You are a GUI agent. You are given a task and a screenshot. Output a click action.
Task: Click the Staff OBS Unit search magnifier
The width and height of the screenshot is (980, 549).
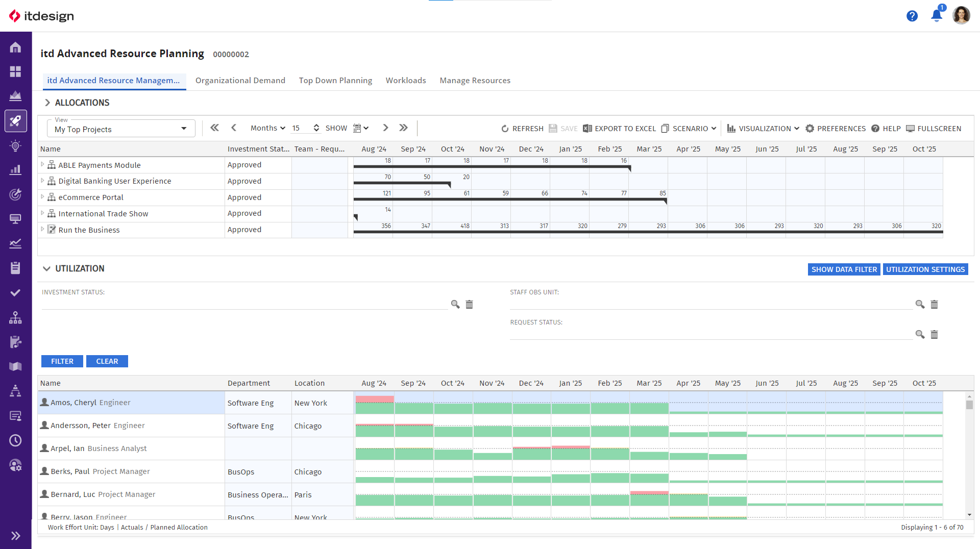920,305
